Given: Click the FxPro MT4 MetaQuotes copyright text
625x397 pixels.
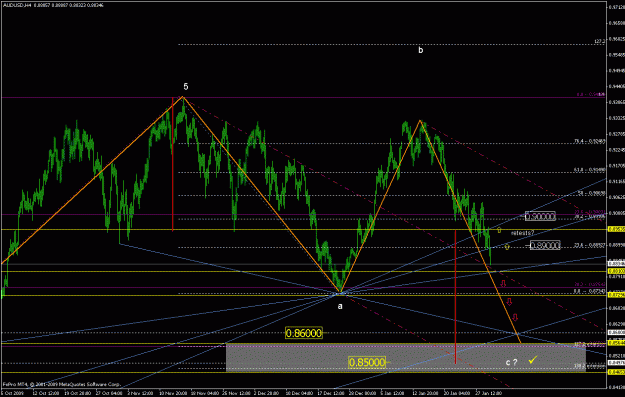Looking at the screenshot, I should (x=62, y=384).
